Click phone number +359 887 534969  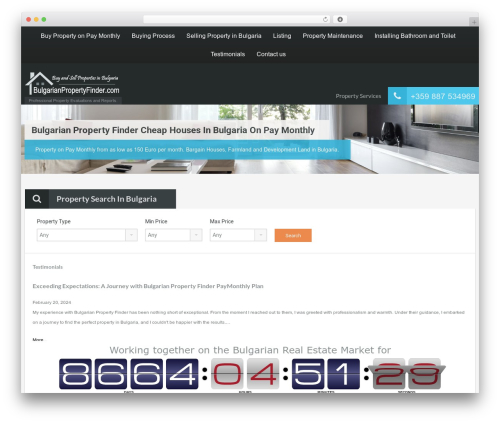[443, 96]
